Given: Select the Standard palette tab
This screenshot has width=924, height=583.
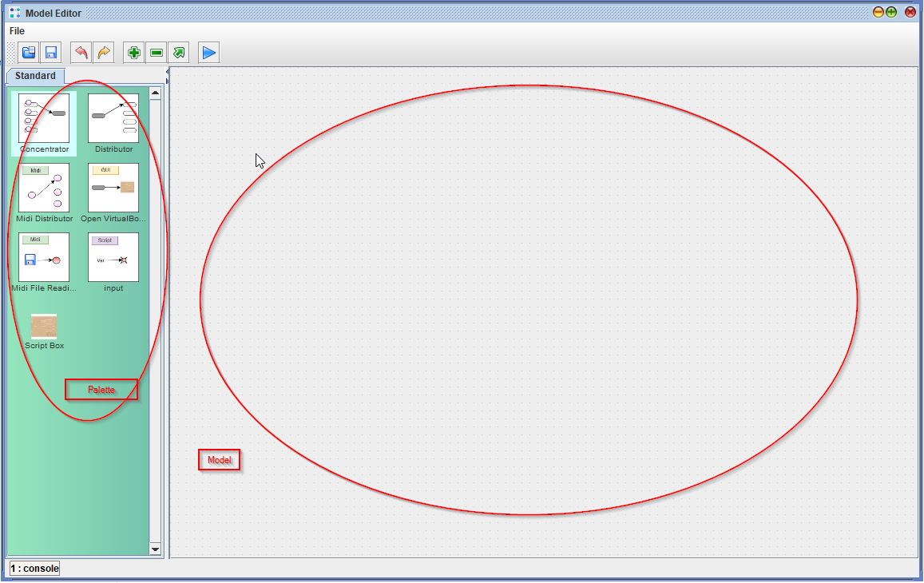Looking at the screenshot, I should [x=35, y=76].
